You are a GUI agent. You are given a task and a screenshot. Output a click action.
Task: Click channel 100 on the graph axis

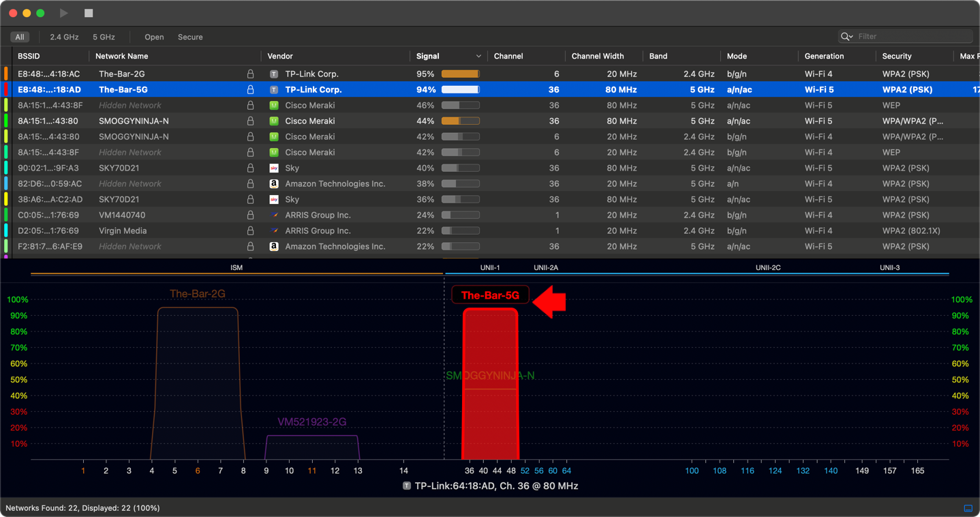(692, 471)
